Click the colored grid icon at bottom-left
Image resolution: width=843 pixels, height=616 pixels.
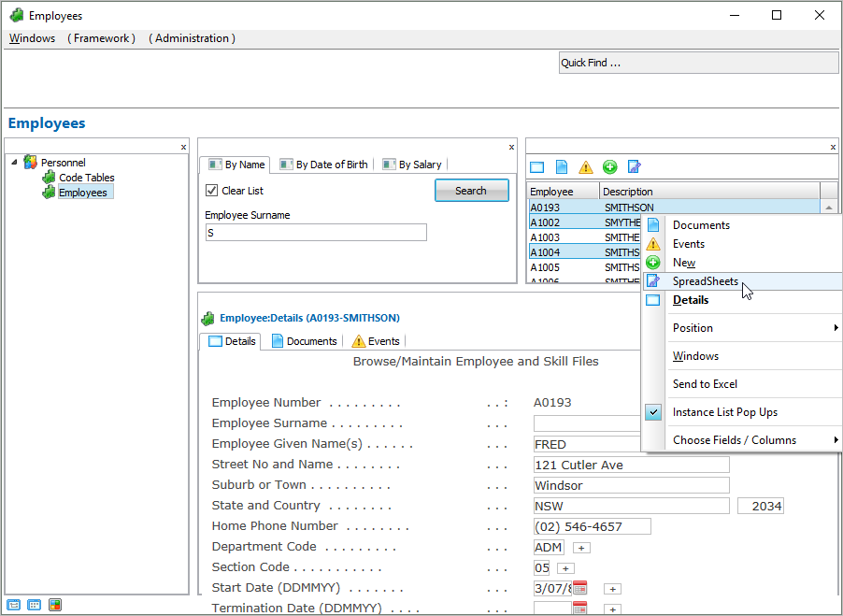tap(55, 605)
